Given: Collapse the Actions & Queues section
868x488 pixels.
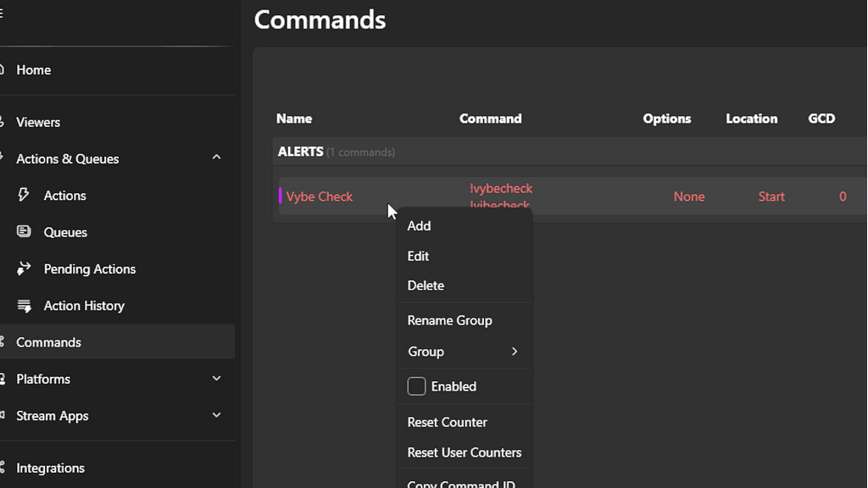Looking at the screenshot, I should click(x=216, y=158).
